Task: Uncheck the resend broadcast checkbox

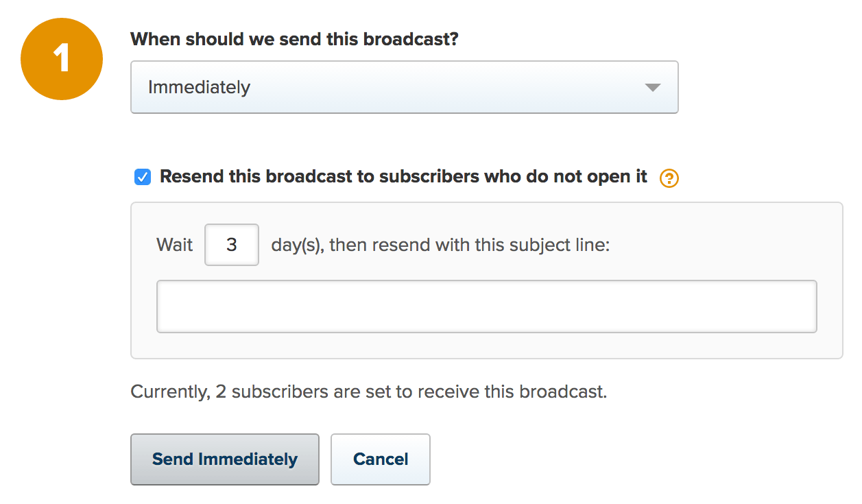Action: click(143, 178)
